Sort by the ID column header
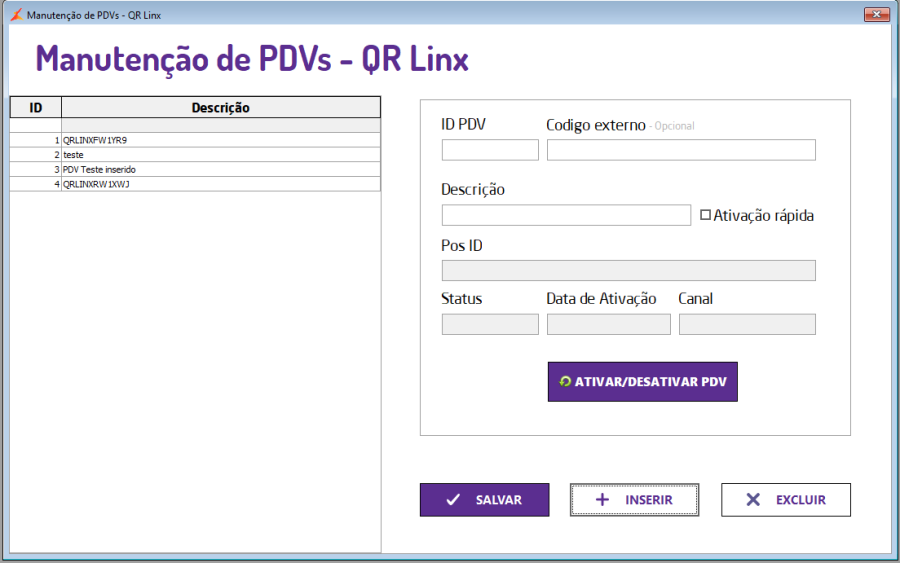This screenshot has height=563, width=900. coord(36,107)
